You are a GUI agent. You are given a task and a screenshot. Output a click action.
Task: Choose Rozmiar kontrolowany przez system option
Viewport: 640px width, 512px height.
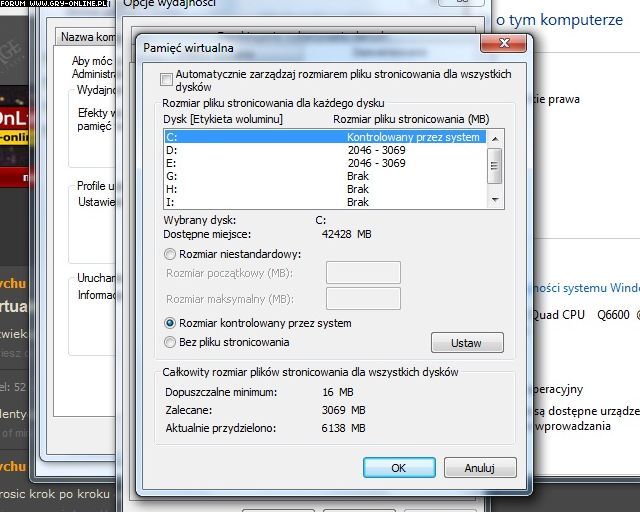pyautogui.click(x=170, y=323)
